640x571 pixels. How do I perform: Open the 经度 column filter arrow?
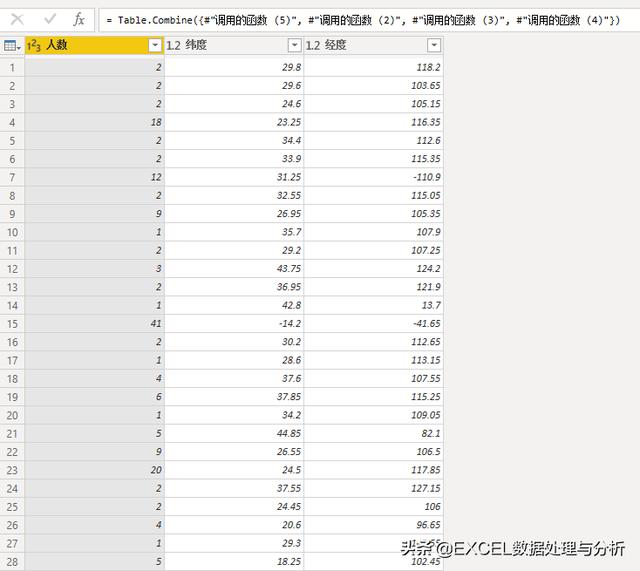pos(433,45)
